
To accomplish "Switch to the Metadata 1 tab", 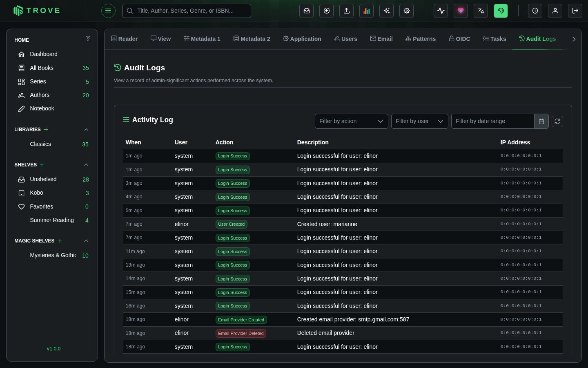I will tap(202, 39).
